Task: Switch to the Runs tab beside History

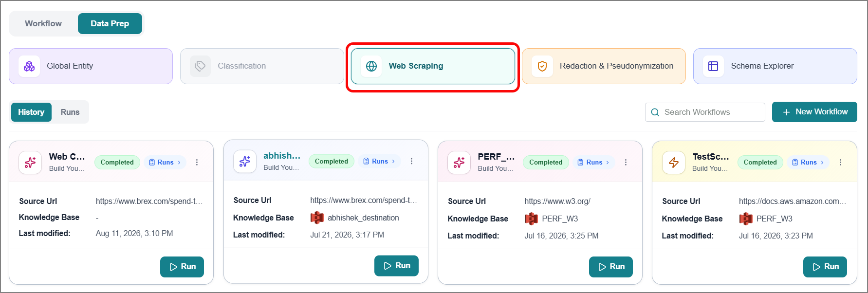Action: [x=70, y=112]
